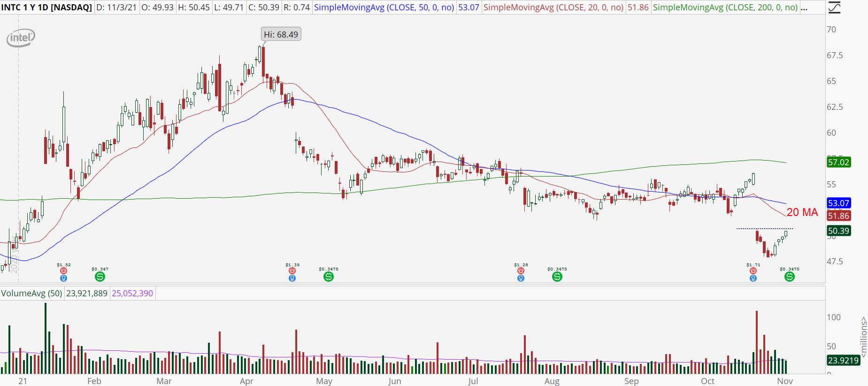Click the 23,921,889 volume value
This screenshot has height=386, width=868.
[x=87, y=293]
